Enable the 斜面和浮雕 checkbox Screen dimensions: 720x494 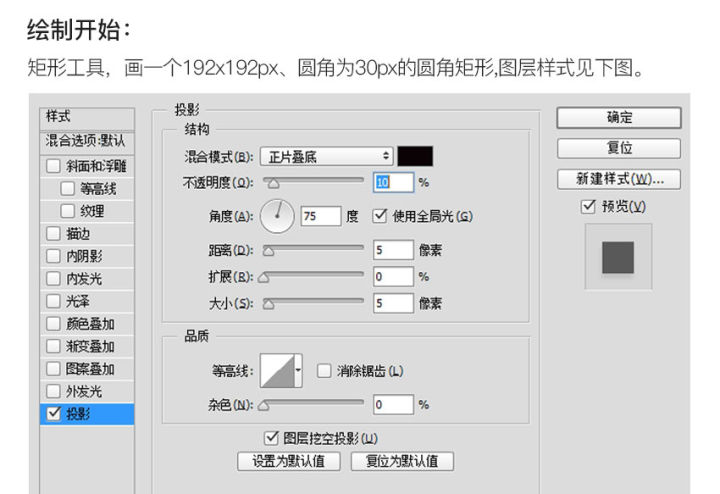tap(54, 165)
